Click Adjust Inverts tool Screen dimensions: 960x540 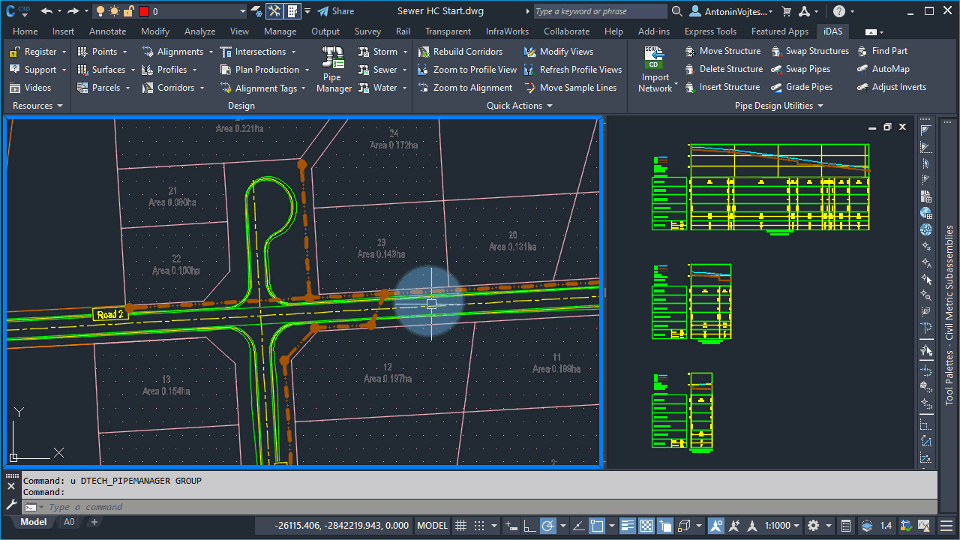(x=891, y=87)
